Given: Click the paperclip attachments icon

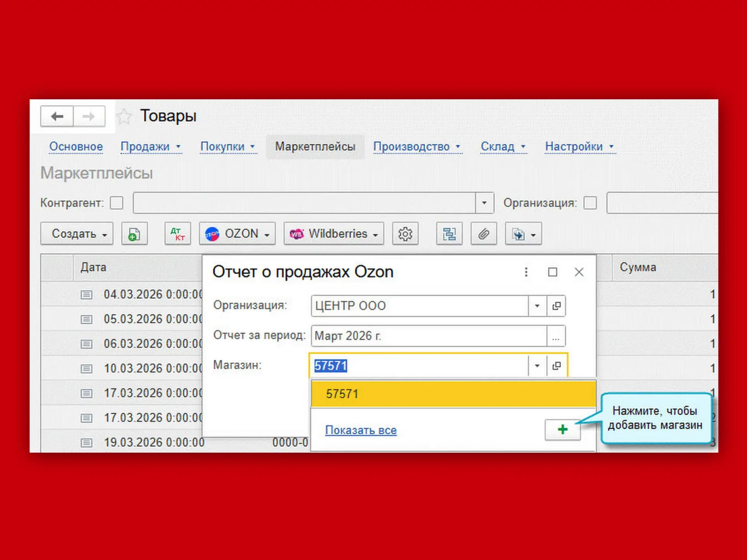Looking at the screenshot, I should pyautogui.click(x=484, y=234).
